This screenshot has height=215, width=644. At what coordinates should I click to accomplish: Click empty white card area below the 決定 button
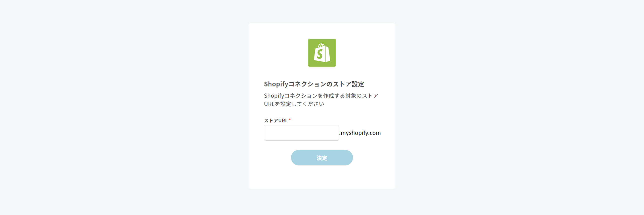pyautogui.click(x=322, y=177)
